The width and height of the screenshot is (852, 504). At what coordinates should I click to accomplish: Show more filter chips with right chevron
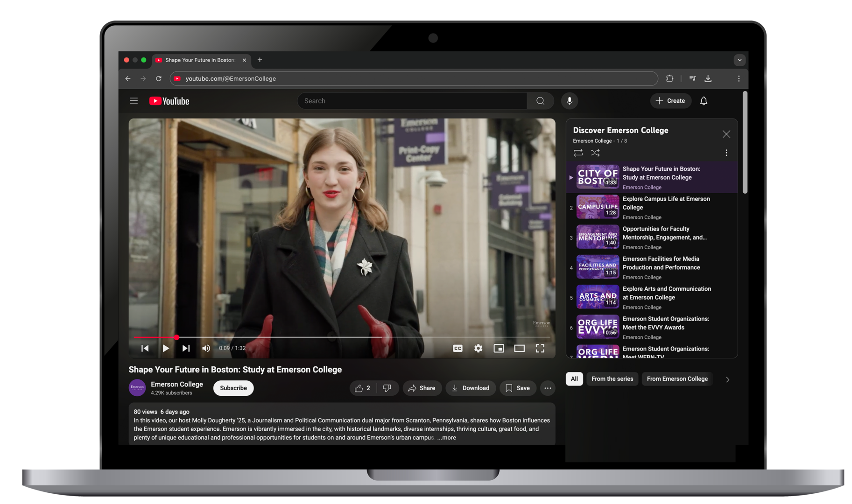pos(727,379)
